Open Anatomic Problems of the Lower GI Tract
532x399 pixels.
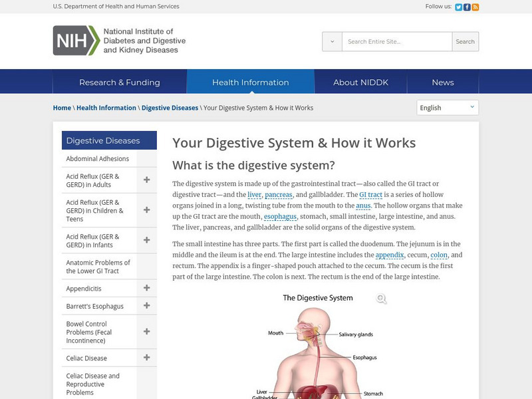pyautogui.click(x=96, y=266)
